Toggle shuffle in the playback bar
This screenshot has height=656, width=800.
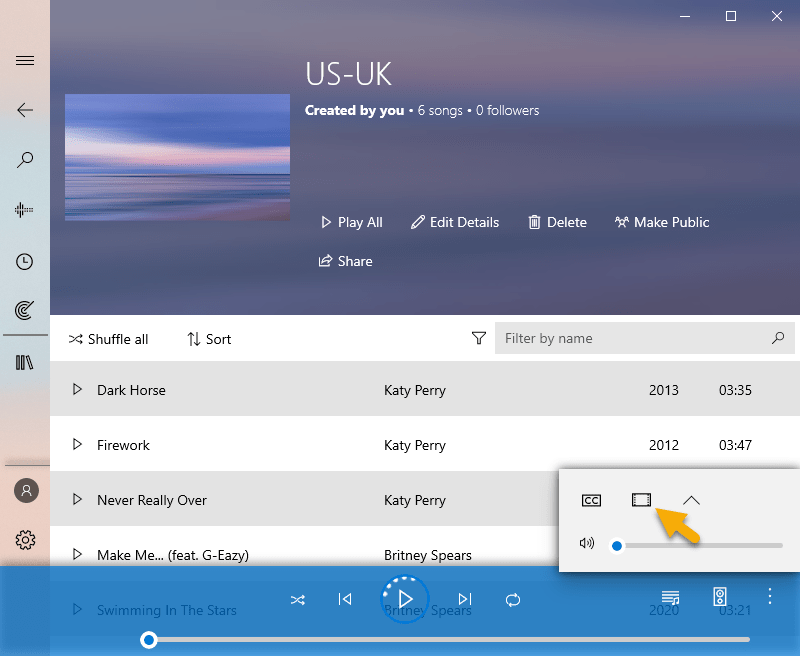click(x=298, y=599)
